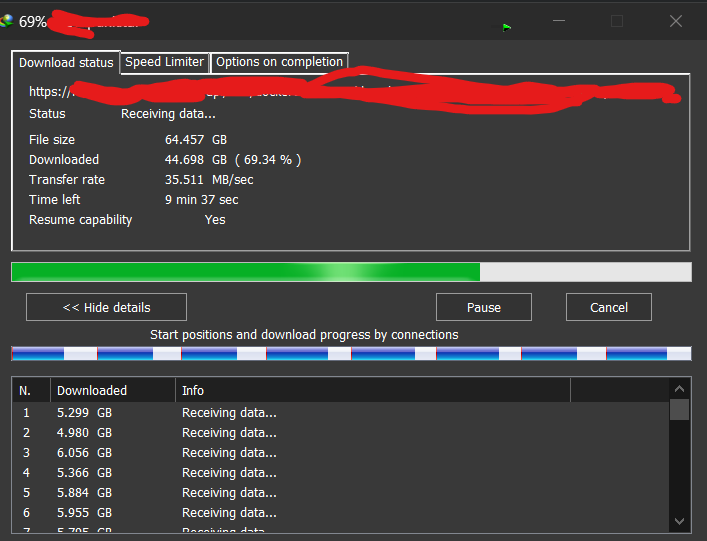The image size is (707, 541).
Task: Click the Start positions and download progress label
Action: [304, 335]
